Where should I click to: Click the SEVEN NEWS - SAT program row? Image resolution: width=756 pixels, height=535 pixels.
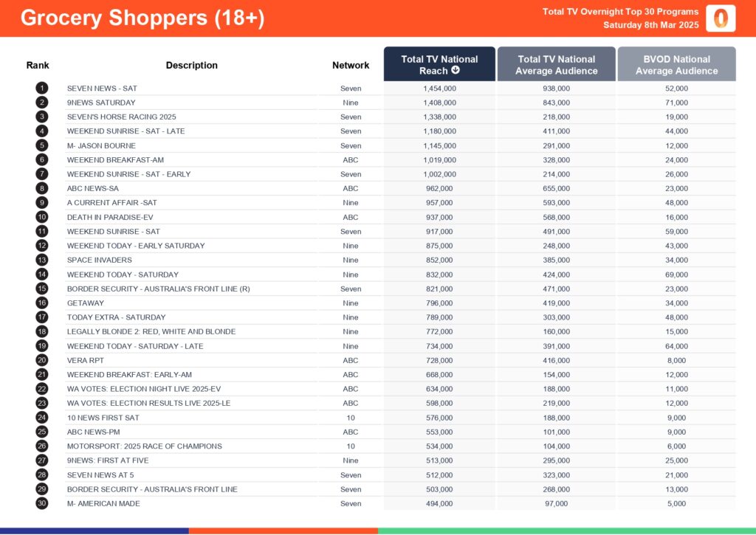(102, 89)
